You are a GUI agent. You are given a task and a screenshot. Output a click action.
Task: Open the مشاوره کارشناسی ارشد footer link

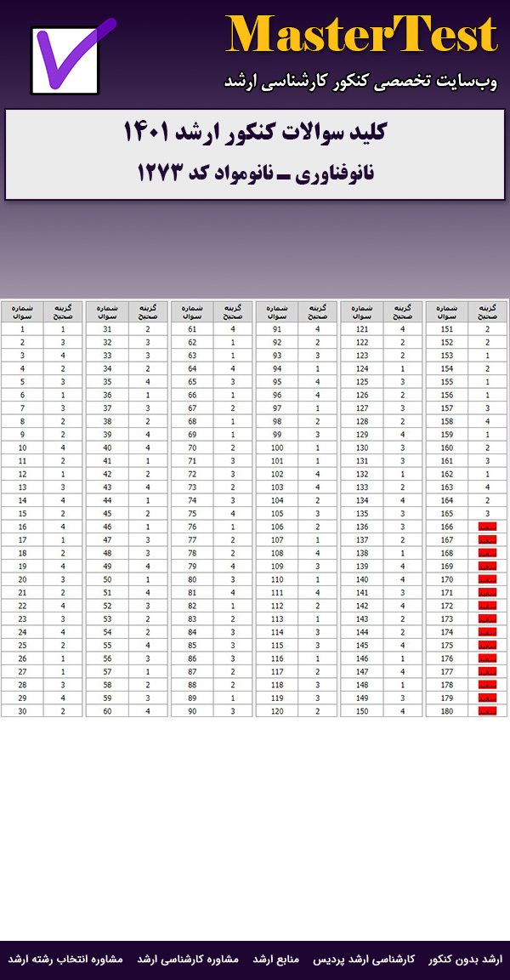click(187, 959)
